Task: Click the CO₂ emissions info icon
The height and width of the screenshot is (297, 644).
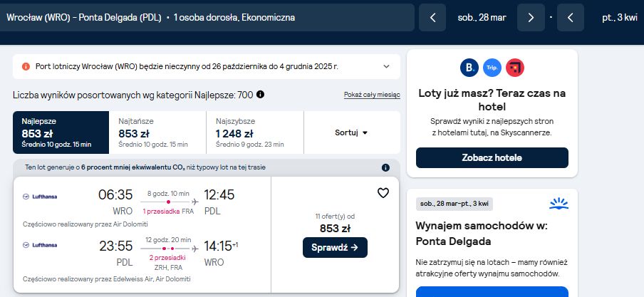Action: point(385,167)
